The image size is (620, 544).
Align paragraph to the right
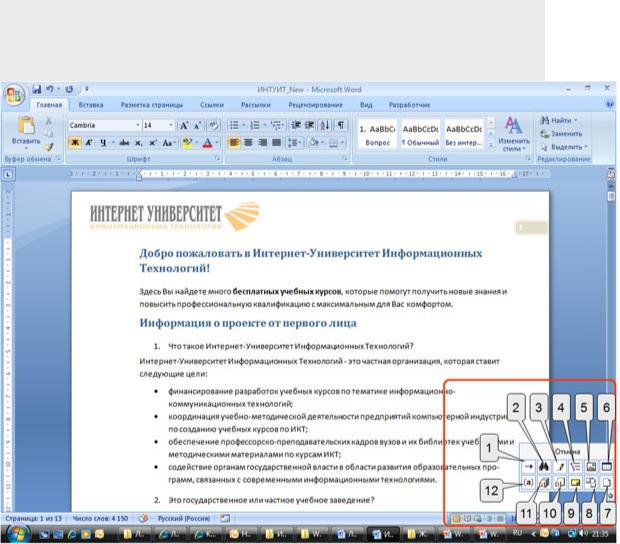[x=262, y=142]
